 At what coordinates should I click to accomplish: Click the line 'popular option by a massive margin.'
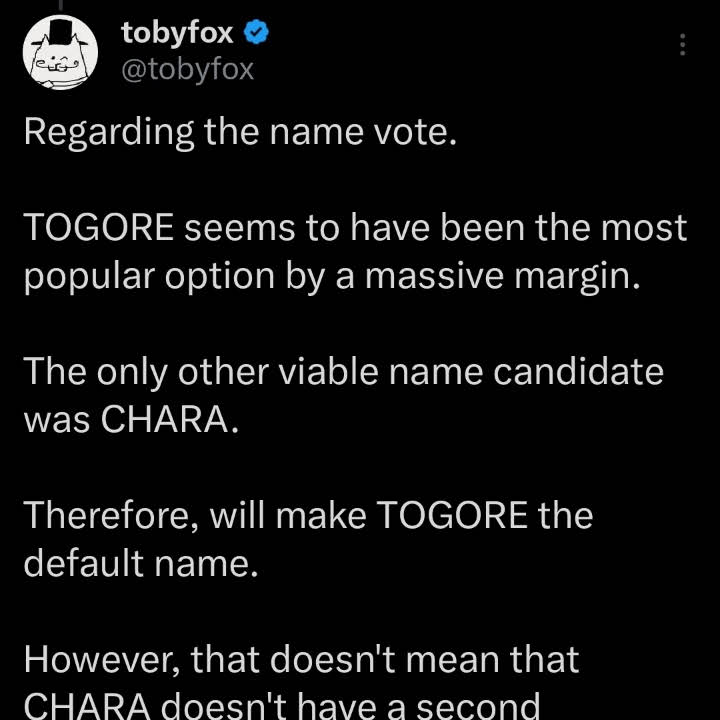[332, 277]
